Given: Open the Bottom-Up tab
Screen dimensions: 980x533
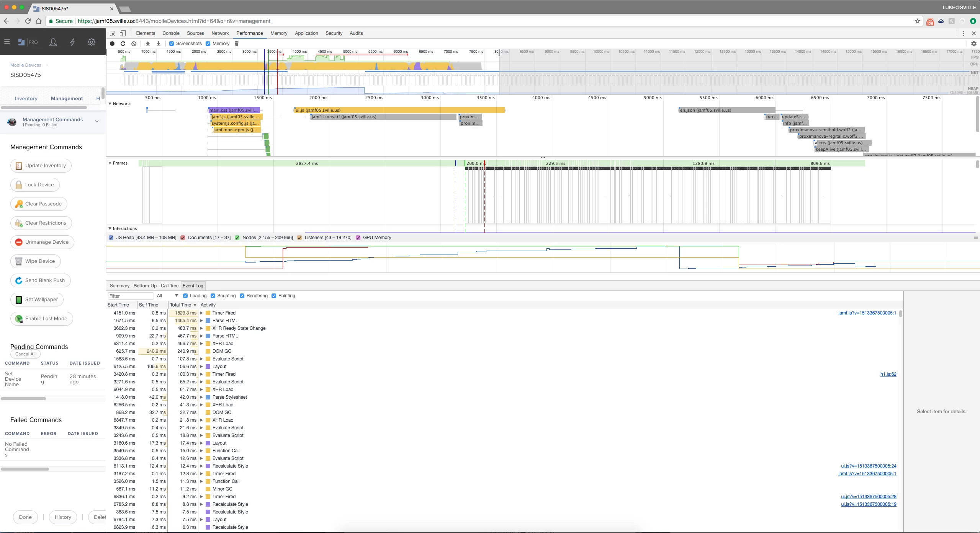Looking at the screenshot, I should tap(145, 286).
